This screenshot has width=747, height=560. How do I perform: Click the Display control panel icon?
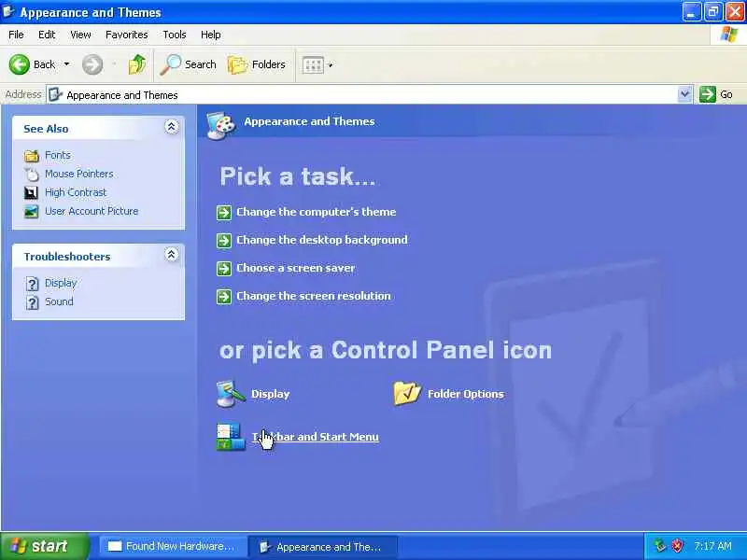point(231,394)
